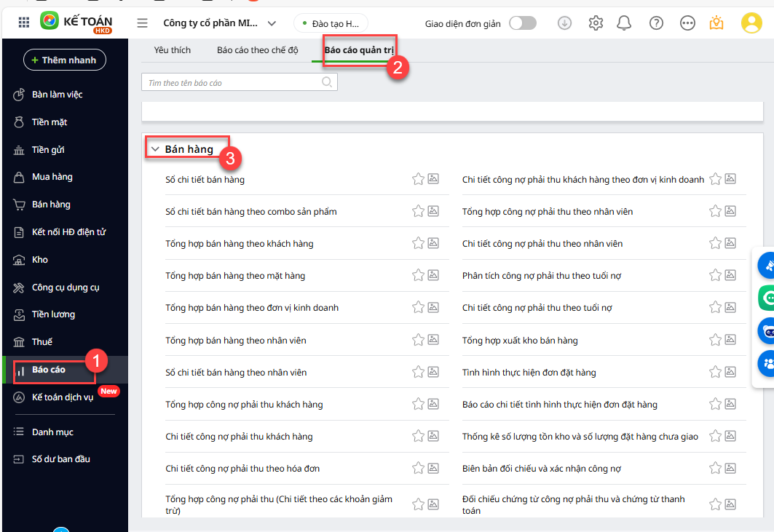Toggle the Giao diện đơn giản switch
The image size is (774, 532).
pyautogui.click(x=522, y=23)
